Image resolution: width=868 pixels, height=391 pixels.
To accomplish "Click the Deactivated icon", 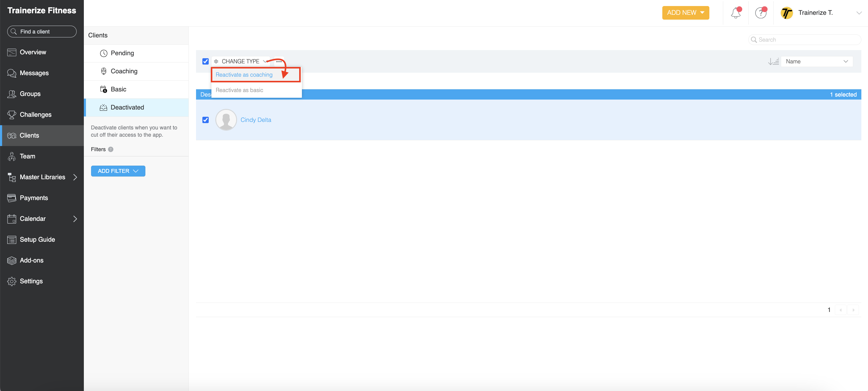I will (x=103, y=107).
